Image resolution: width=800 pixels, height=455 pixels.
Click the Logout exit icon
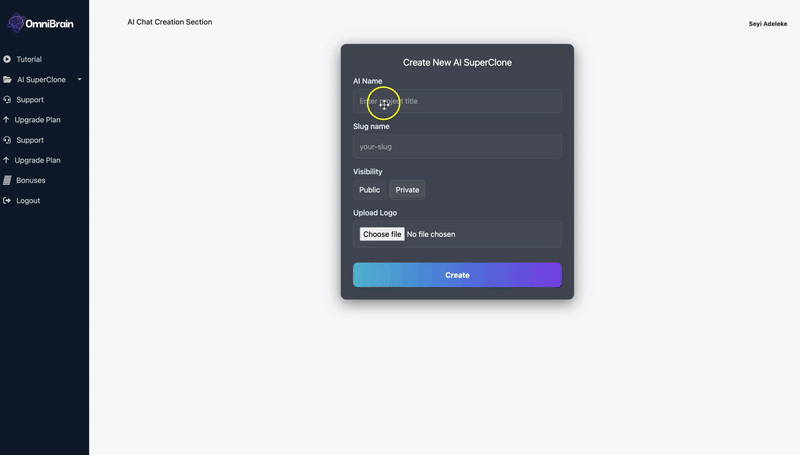click(x=7, y=200)
